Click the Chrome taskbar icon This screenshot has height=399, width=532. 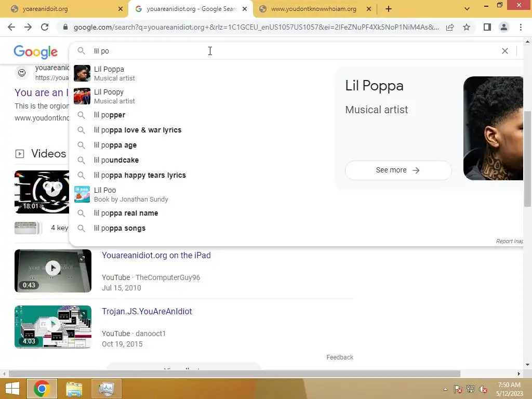click(42, 389)
